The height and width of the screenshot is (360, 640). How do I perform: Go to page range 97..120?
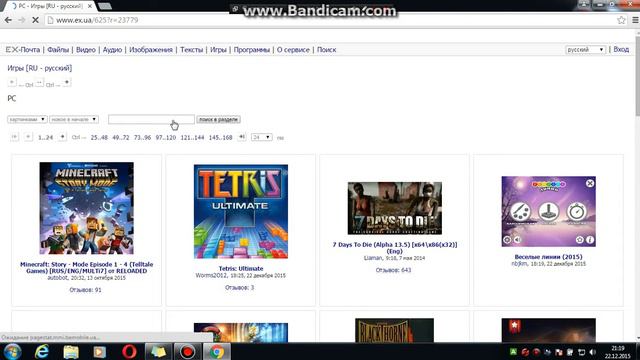[166, 138]
